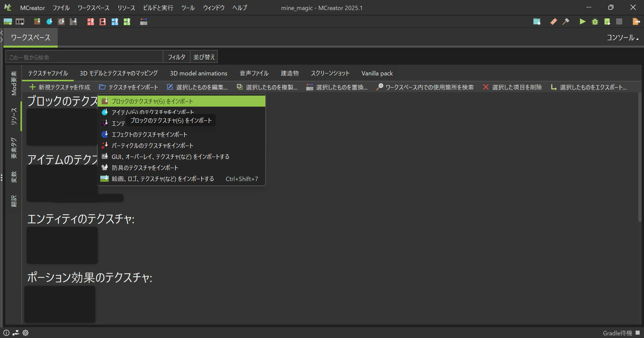
Task: Click the eraser icon in the toolbar
Action: coord(554,22)
